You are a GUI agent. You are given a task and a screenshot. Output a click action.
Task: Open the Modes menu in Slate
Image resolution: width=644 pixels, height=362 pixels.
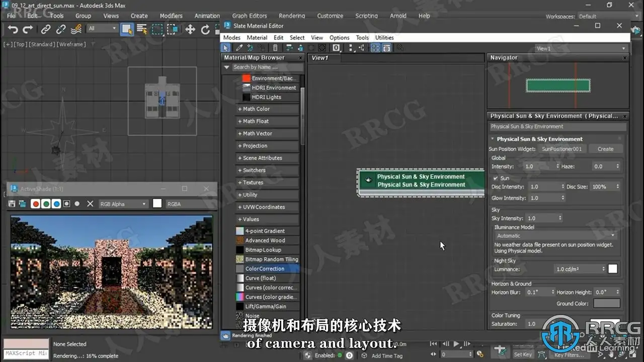[x=231, y=38]
